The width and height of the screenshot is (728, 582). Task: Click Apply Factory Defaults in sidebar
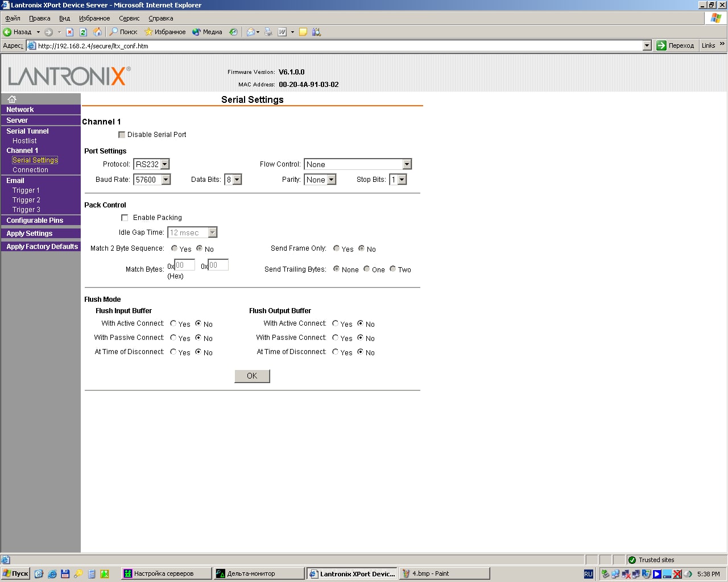(41, 247)
